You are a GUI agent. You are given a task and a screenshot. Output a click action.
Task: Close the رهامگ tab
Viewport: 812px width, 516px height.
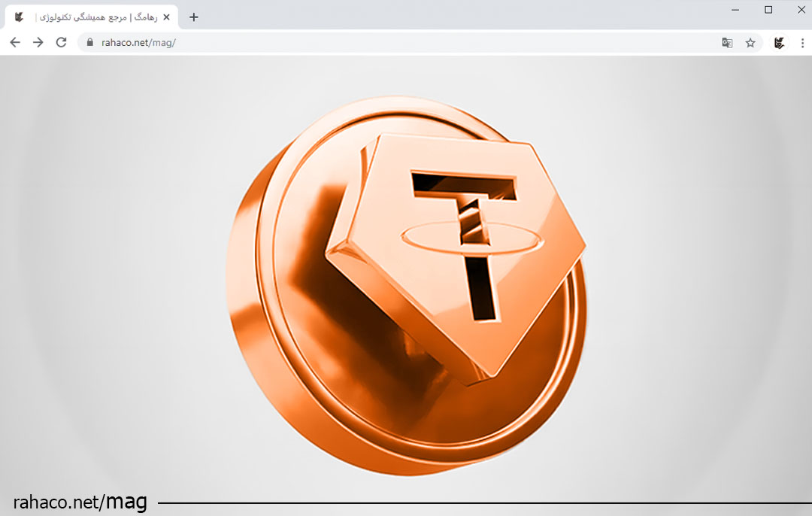click(166, 17)
